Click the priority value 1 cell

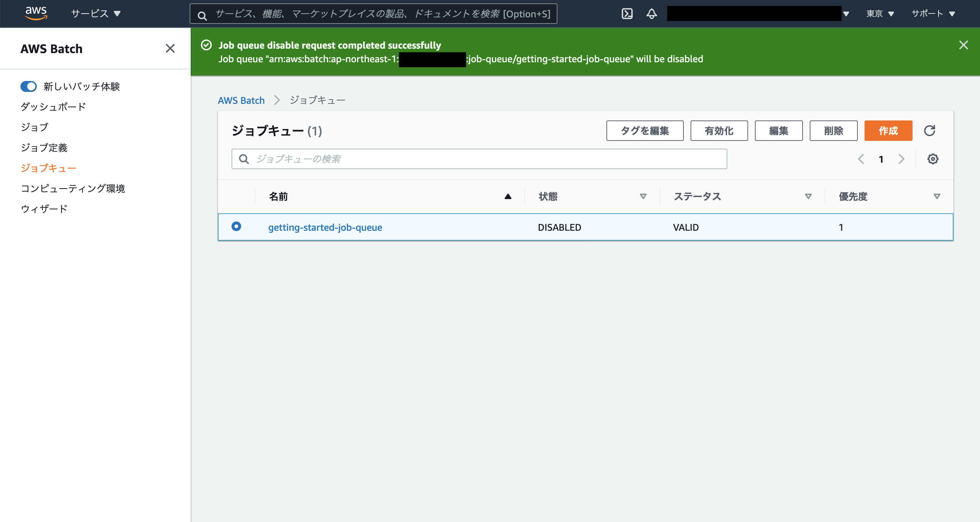[x=841, y=227]
